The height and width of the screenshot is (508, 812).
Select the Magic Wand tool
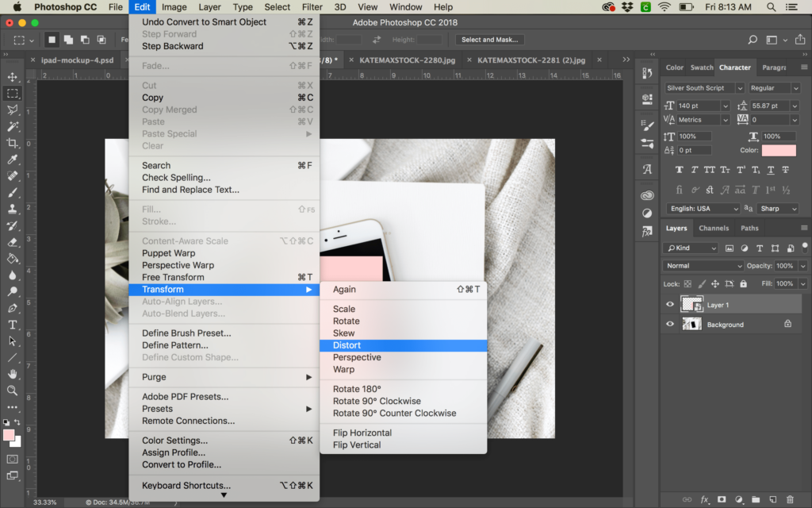pyautogui.click(x=13, y=126)
